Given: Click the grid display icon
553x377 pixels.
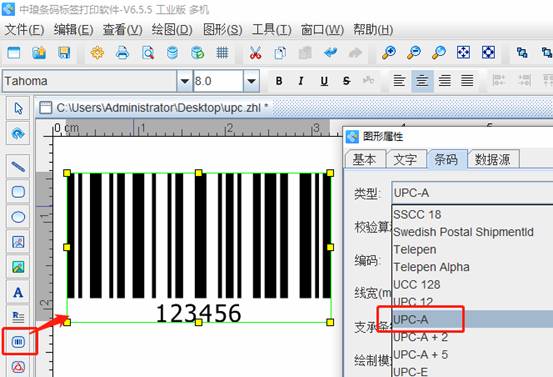Looking at the screenshot, I should 222,53.
